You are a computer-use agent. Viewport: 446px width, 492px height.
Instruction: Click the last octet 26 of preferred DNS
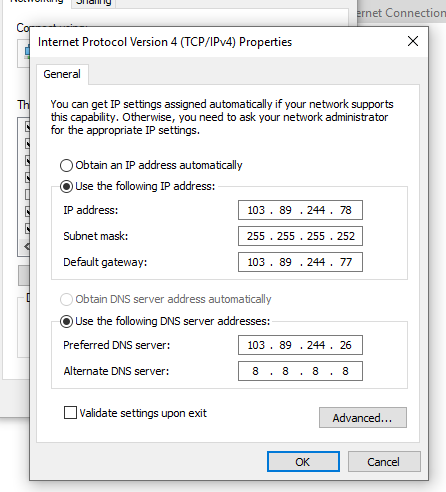tap(346, 345)
